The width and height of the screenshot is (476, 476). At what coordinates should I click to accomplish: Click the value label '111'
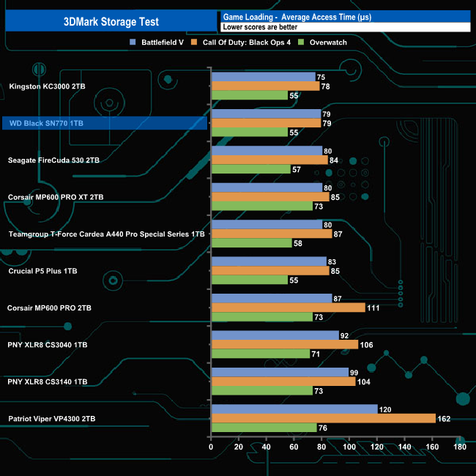373,308
